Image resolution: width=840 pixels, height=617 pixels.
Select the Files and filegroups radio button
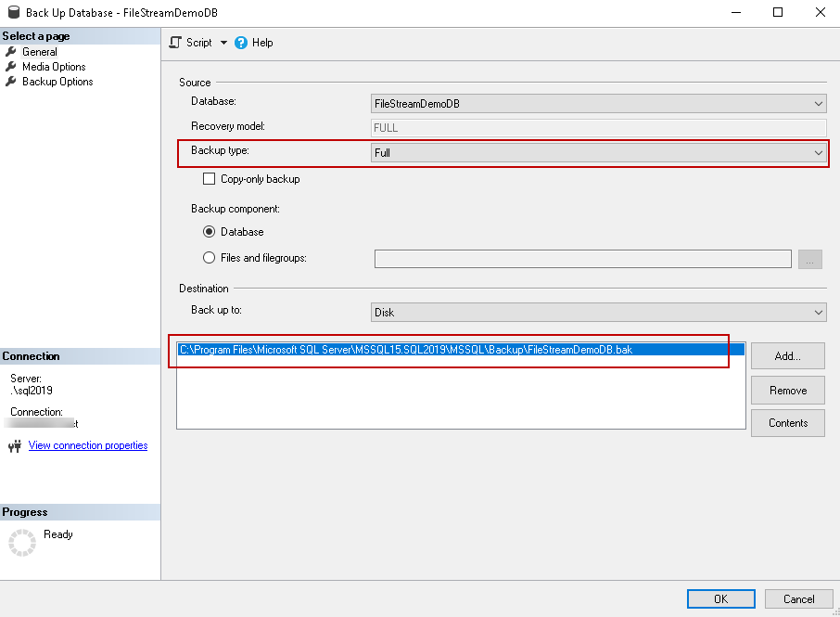[x=209, y=258]
